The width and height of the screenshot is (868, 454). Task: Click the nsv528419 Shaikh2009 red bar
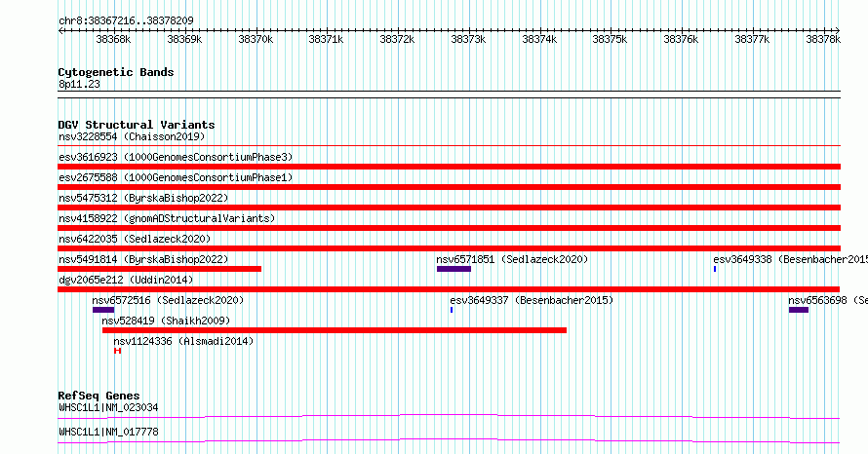(x=335, y=330)
